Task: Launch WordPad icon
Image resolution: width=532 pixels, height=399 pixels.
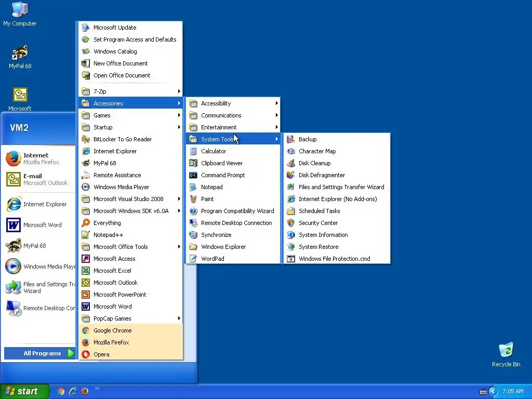Action: 193,259
